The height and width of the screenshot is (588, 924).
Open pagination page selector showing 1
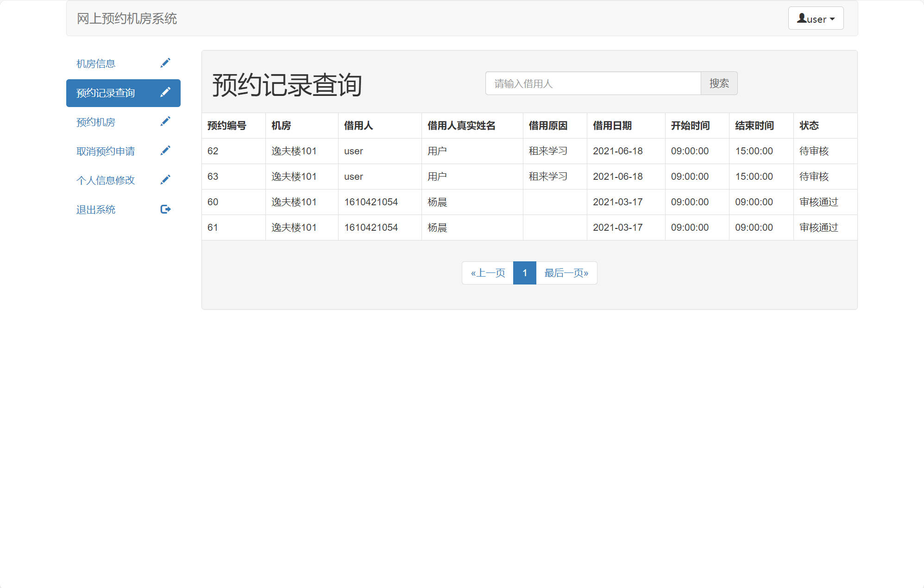click(524, 273)
